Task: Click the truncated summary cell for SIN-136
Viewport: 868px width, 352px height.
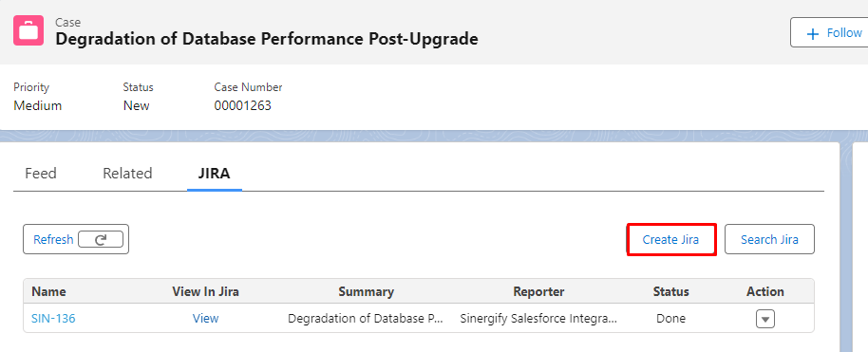Action: [366, 318]
